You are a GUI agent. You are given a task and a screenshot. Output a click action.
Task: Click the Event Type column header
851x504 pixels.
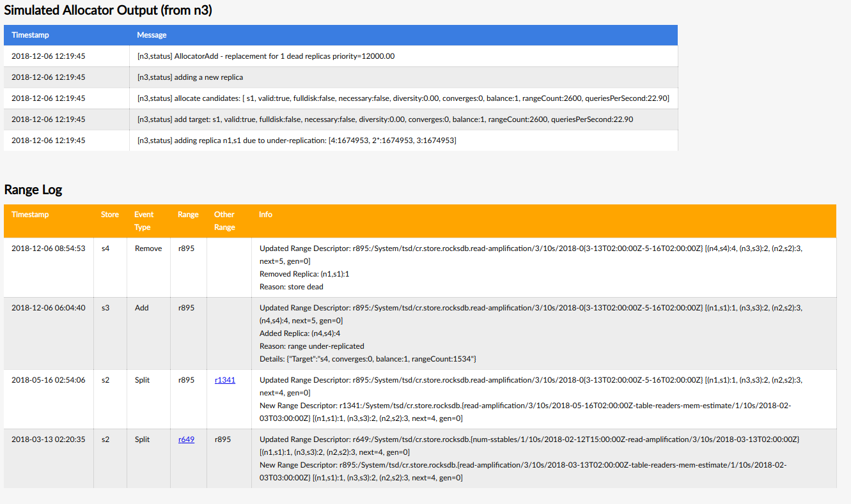[144, 220]
